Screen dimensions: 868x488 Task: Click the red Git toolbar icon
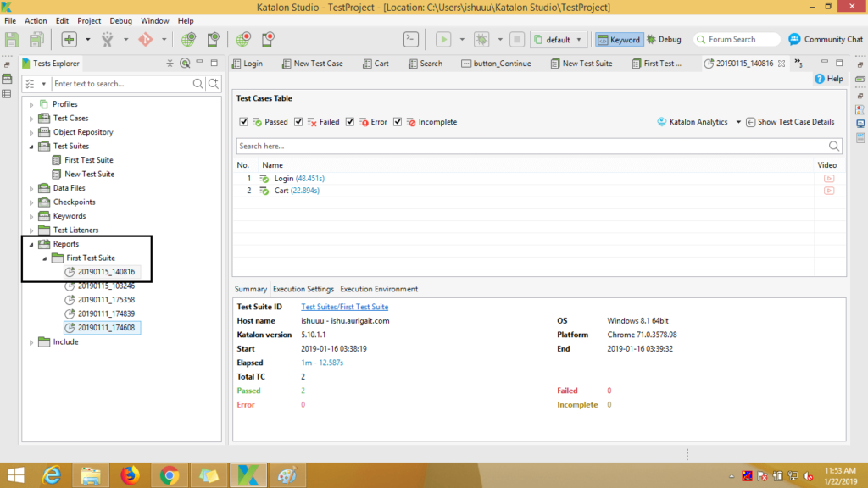pos(146,39)
